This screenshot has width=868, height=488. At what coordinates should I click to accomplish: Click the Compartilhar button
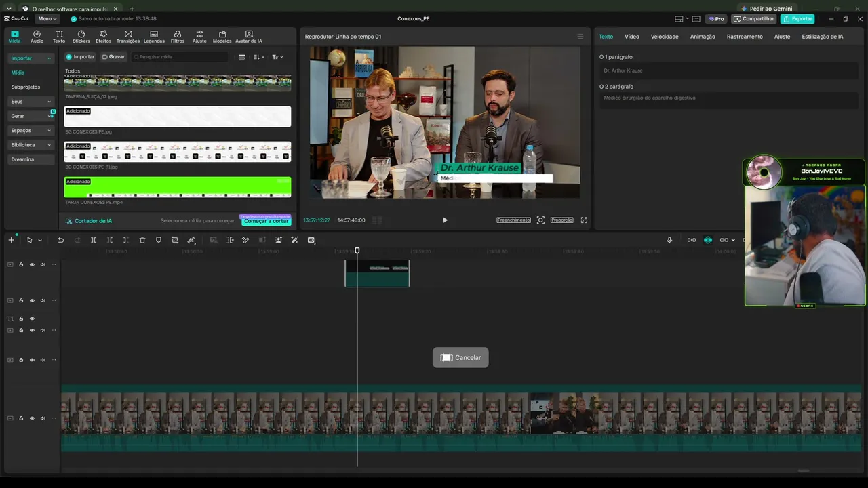[754, 19]
